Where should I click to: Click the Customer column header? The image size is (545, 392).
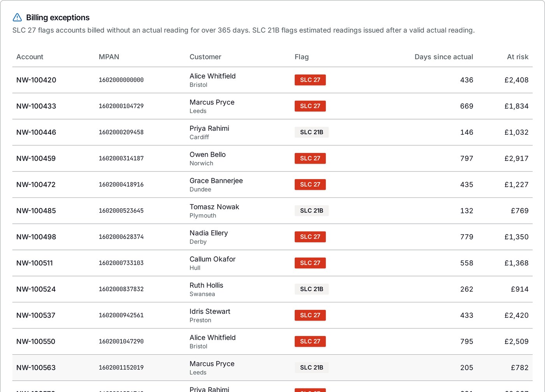[205, 57]
